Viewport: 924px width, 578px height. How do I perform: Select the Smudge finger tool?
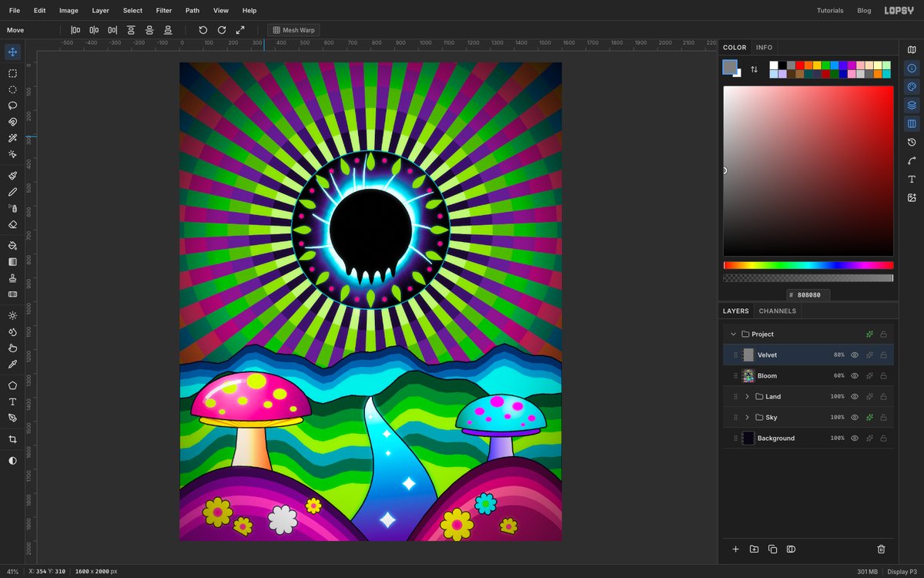pyautogui.click(x=12, y=348)
